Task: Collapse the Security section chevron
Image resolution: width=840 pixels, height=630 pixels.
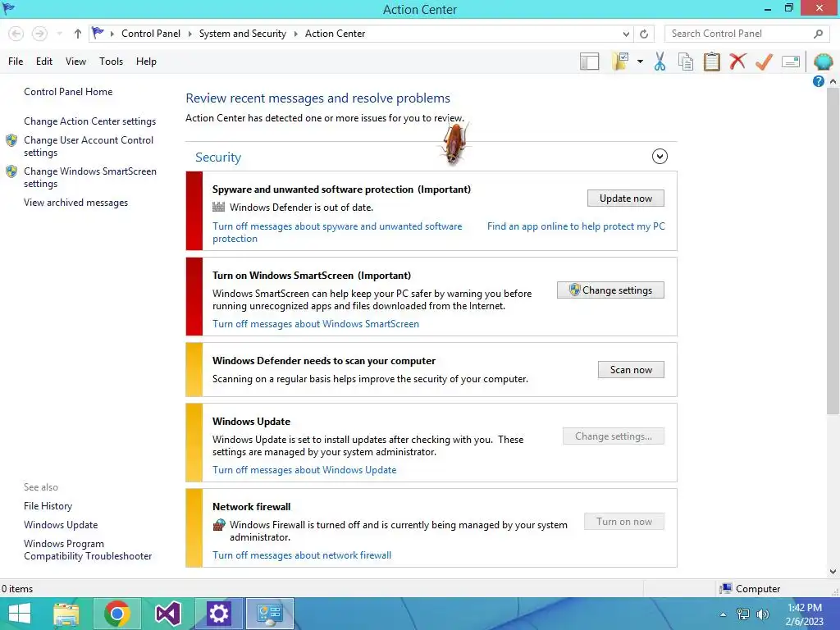Action: [660, 157]
